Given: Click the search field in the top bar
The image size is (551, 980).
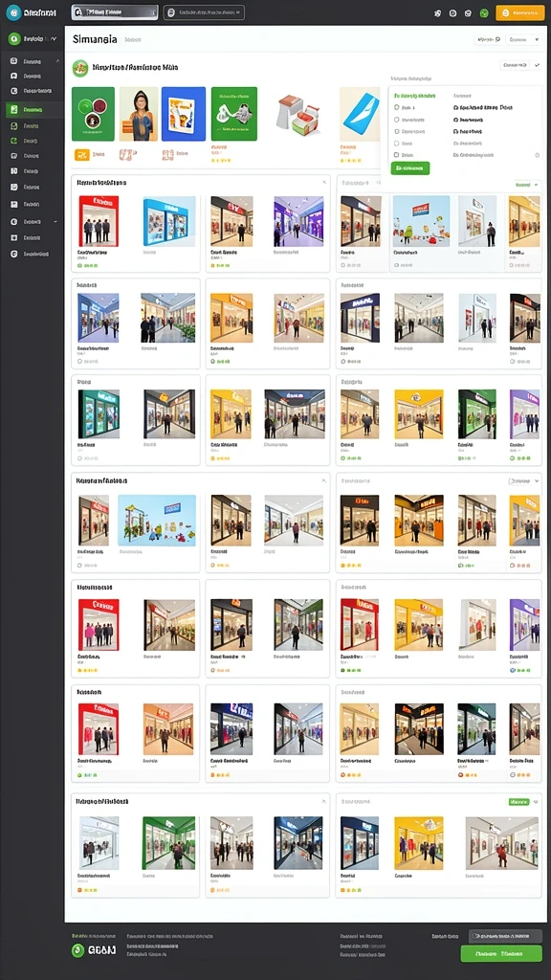Looking at the screenshot, I should 115,12.
